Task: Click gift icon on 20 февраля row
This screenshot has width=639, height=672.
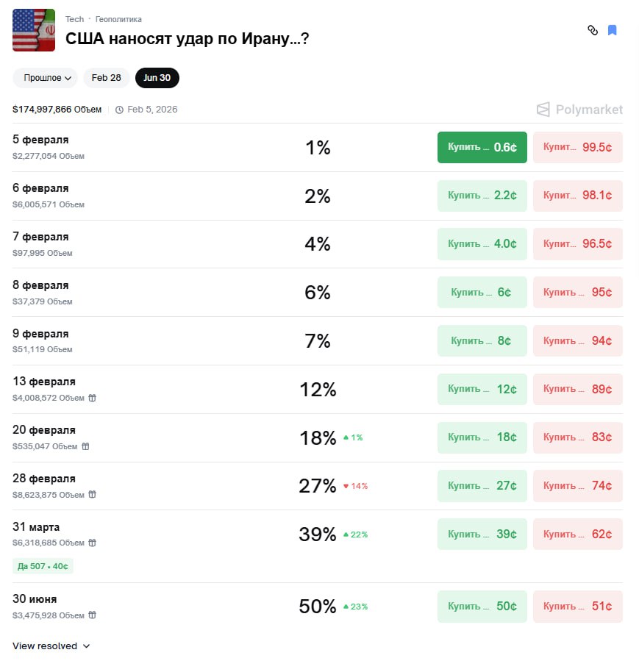Action: 85,446
